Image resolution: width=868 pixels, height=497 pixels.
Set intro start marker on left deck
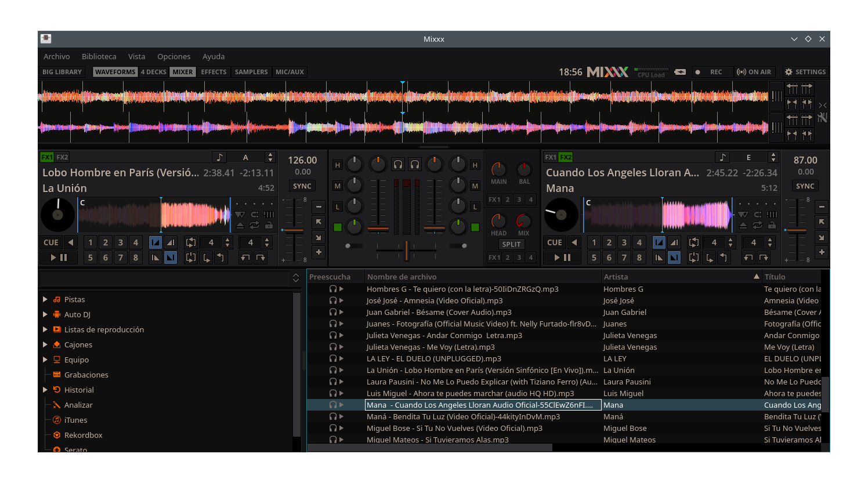coord(155,242)
